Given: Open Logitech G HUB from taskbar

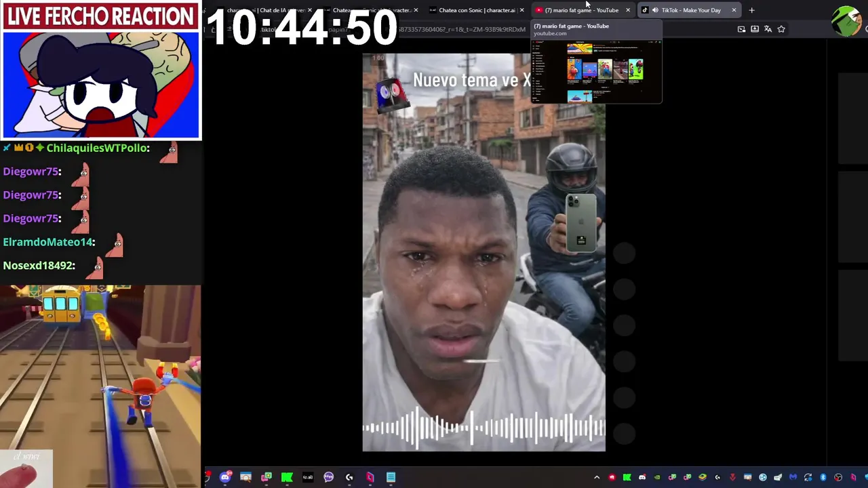Looking at the screenshot, I should pyautogui.click(x=349, y=477).
